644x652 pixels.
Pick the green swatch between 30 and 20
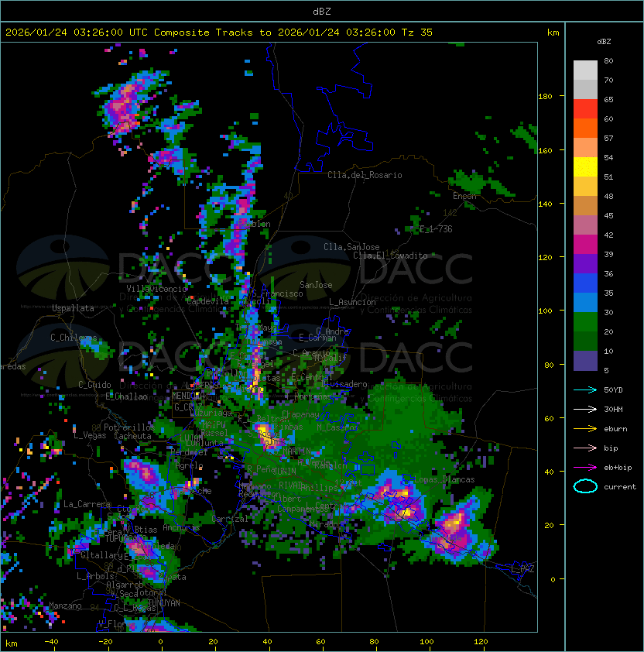pyautogui.click(x=585, y=322)
